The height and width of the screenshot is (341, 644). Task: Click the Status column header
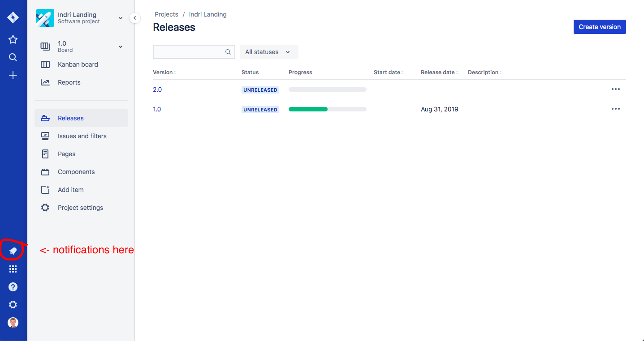[x=250, y=72]
